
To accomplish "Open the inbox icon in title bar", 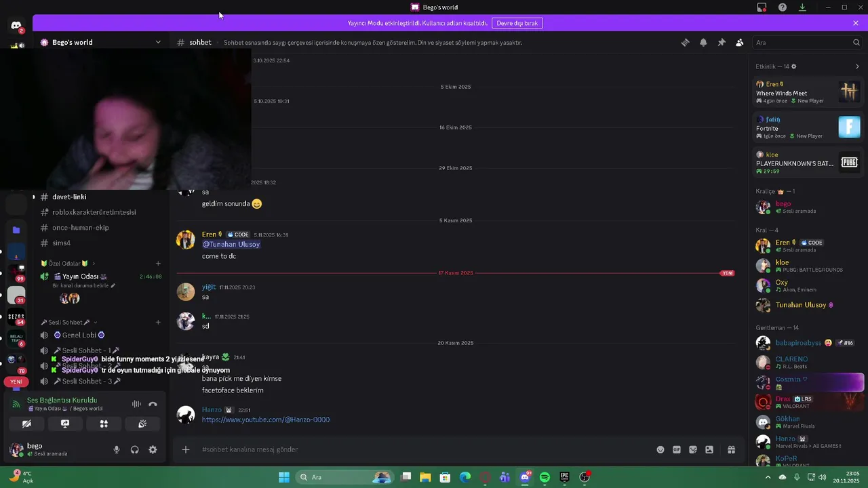I will pos(762,7).
